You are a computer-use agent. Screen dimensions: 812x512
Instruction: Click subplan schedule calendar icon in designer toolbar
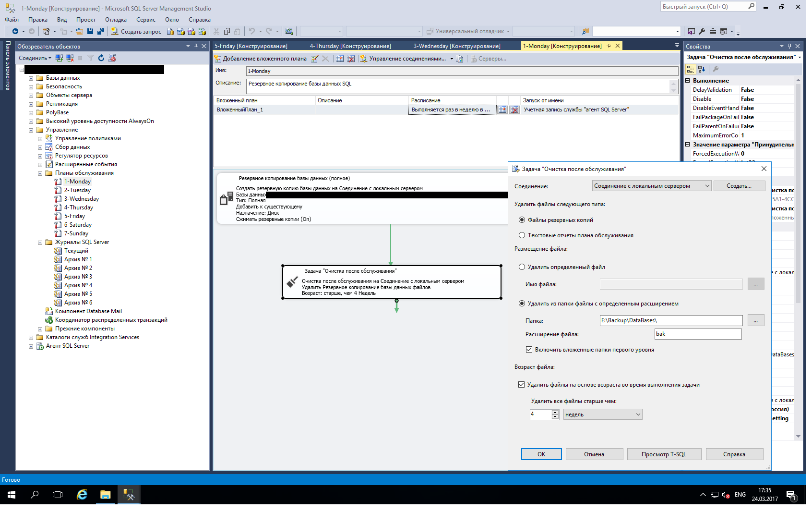(340, 59)
